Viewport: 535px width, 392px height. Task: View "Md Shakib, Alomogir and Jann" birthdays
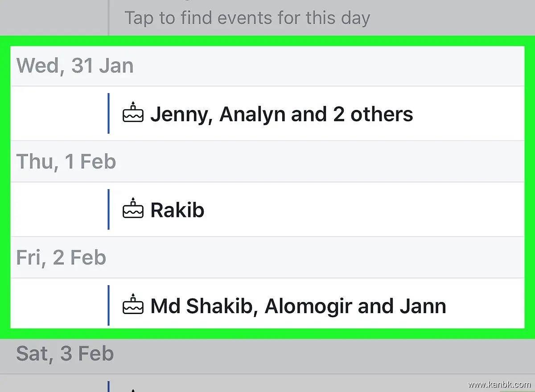tap(298, 306)
